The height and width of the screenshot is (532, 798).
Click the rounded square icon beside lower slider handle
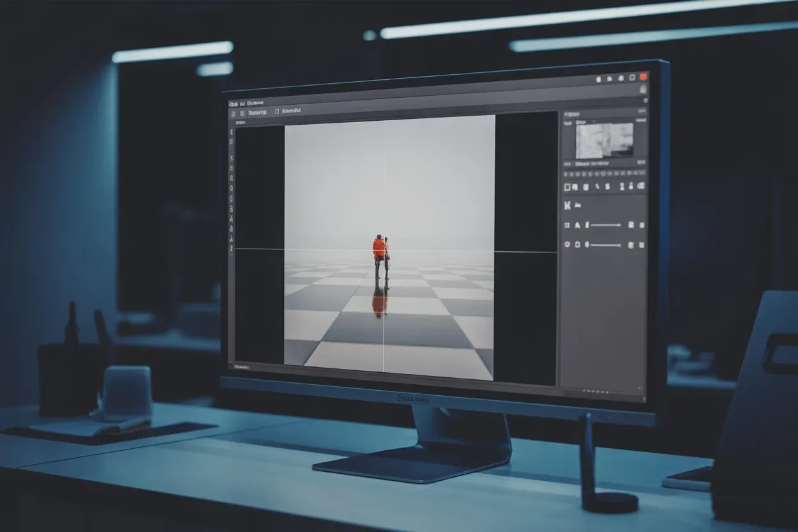[577, 244]
